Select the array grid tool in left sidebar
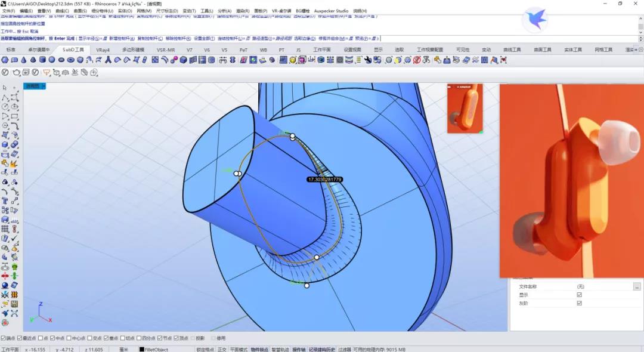 point(5,229)
